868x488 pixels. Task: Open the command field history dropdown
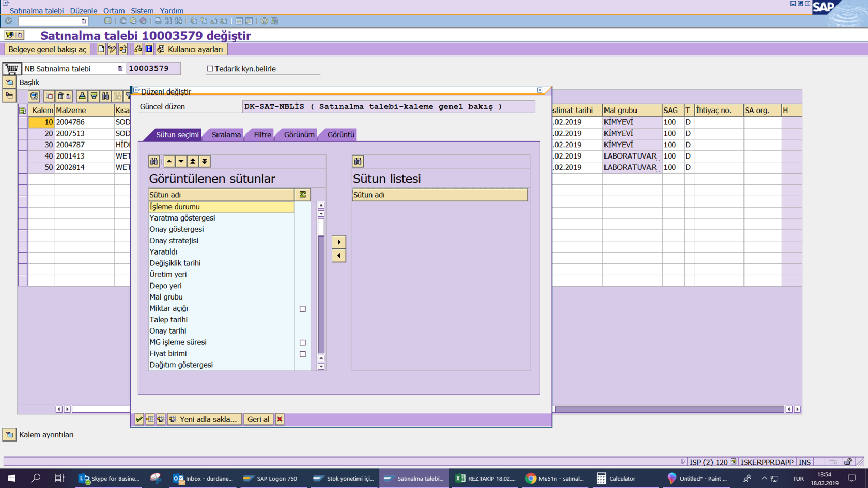(84, 21)
